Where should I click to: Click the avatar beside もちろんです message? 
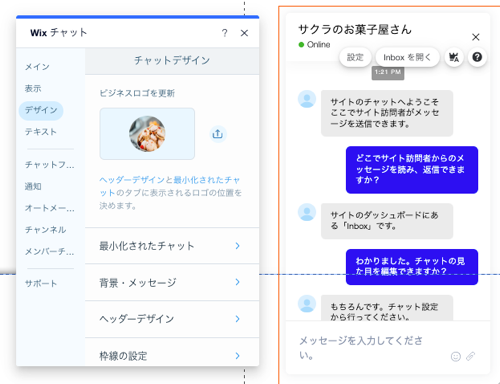(307, 304)
